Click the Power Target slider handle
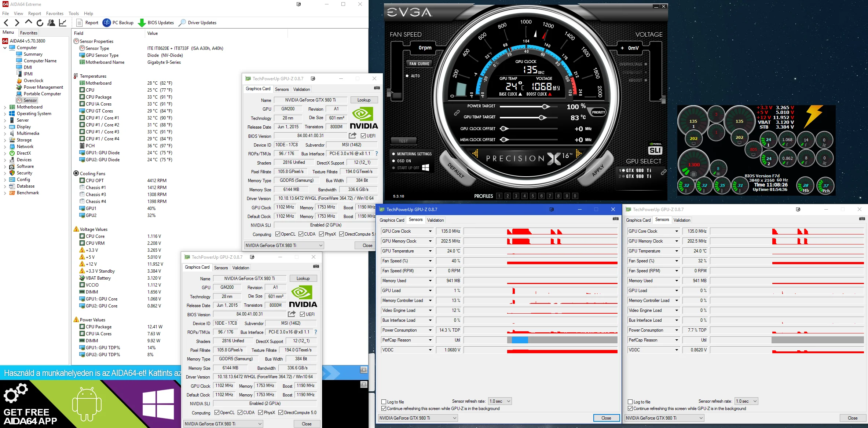 coord(546,107)
